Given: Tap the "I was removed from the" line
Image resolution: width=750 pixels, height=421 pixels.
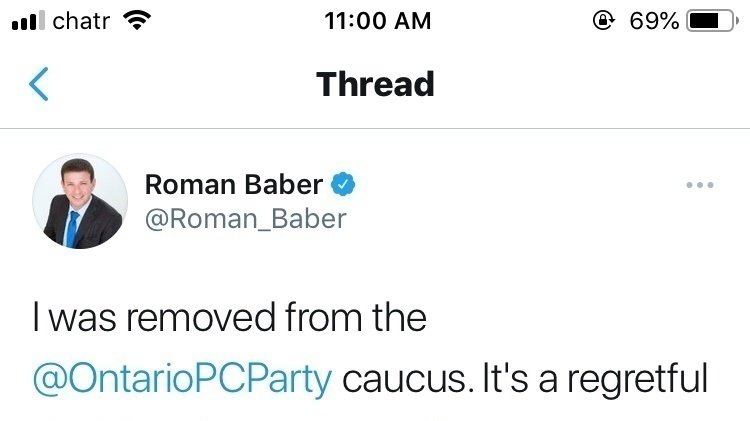Looking at the screenshot, I should [230, 318].
